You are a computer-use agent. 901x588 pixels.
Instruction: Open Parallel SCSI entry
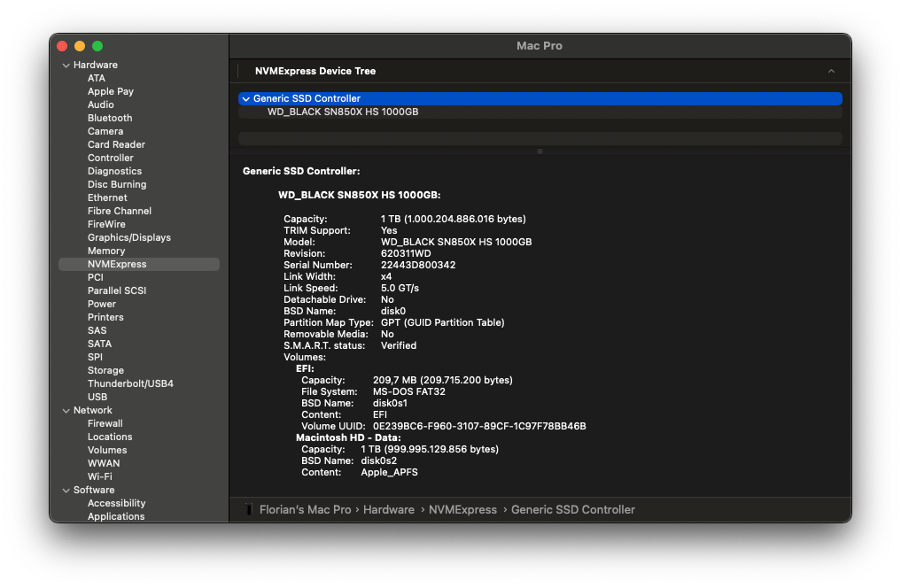tap(117, 290)
